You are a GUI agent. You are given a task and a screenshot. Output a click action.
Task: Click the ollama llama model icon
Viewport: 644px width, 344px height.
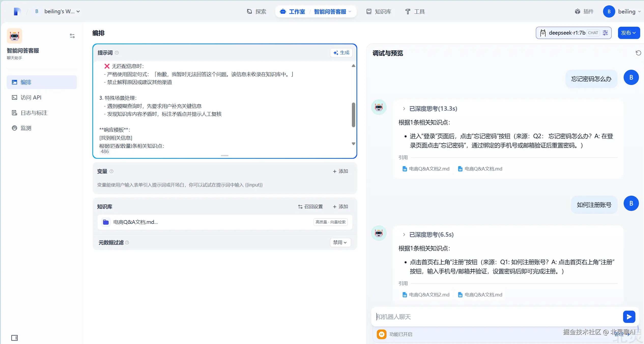tap(543, 33)
